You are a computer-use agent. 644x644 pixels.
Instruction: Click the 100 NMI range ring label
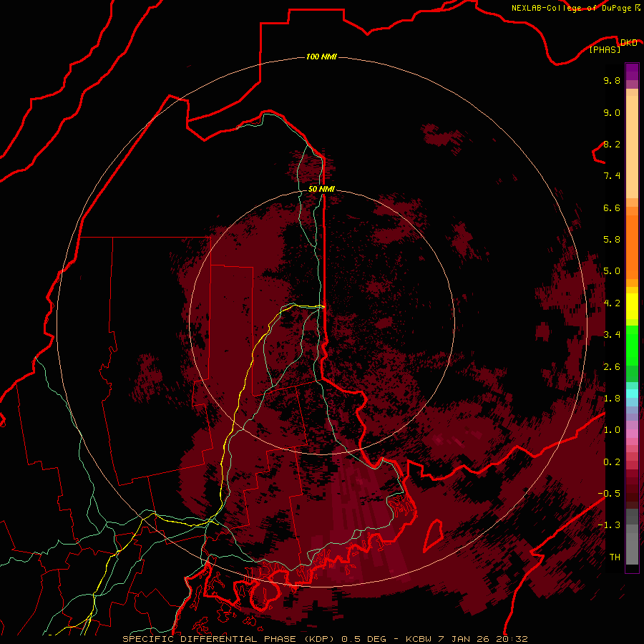tap(321, 57)
